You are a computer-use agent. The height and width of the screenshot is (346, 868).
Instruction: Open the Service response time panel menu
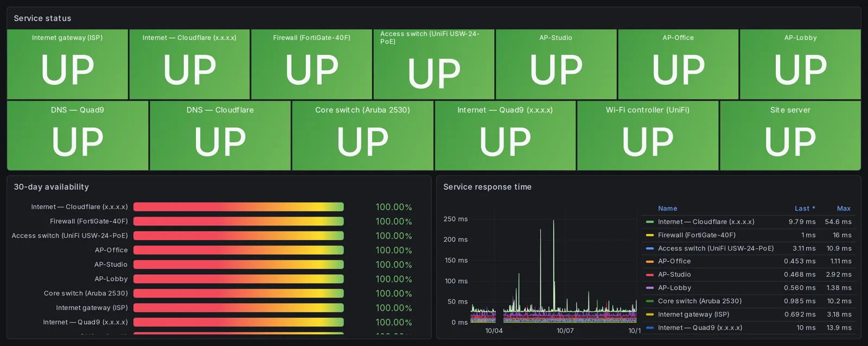pos(487,187)
